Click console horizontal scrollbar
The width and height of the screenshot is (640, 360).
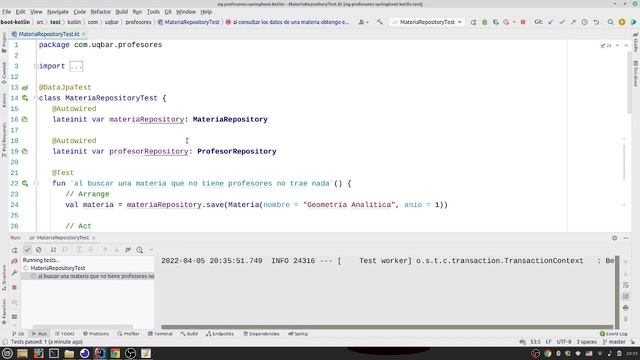tap(387, 327)
